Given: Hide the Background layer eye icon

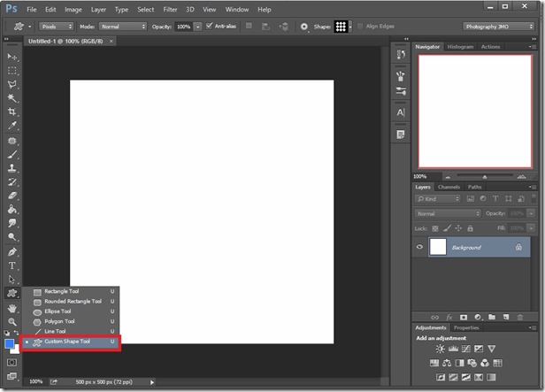Looking at the screenshot, I should (419, 247).
